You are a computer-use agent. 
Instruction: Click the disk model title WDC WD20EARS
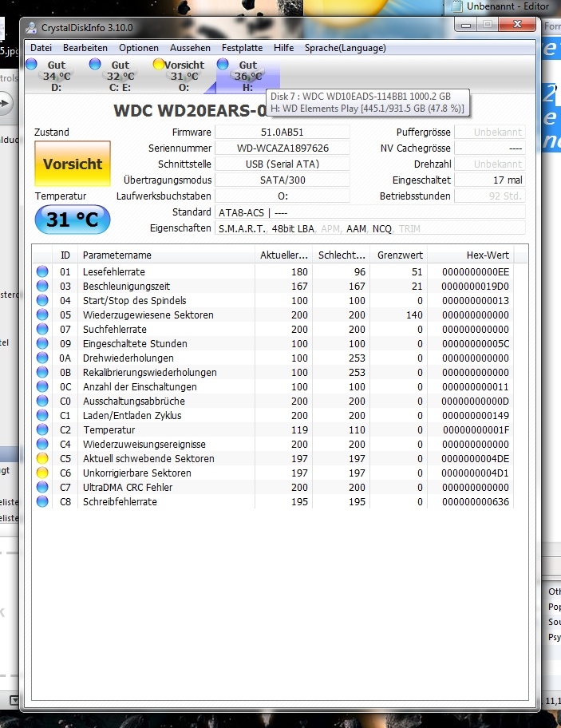pyautogui.click(x=190, y=110)
